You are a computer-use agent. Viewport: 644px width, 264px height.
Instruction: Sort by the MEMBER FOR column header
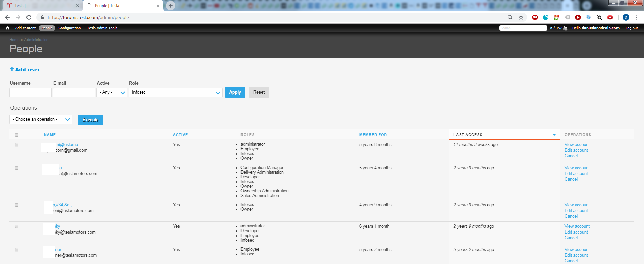click(x=373, y=135)
